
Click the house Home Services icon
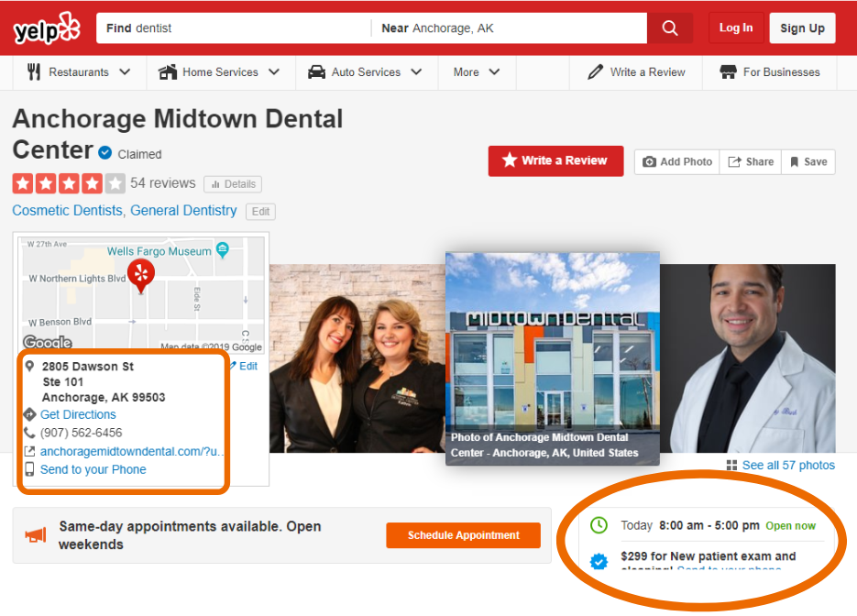[168, 71]
